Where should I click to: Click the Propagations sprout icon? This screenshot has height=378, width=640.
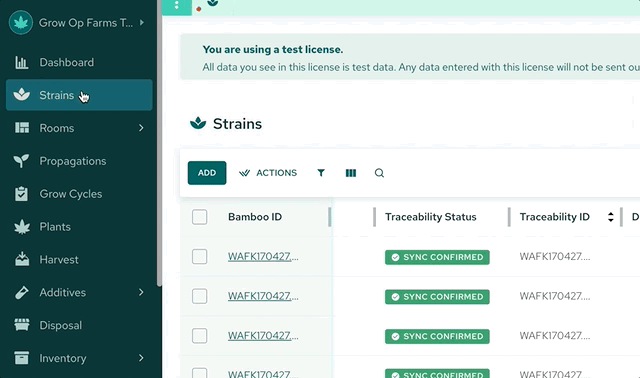click(21, 161)
